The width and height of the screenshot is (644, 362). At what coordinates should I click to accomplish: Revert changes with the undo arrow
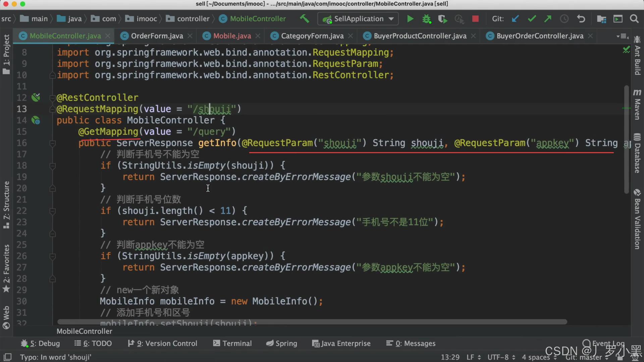581,19
